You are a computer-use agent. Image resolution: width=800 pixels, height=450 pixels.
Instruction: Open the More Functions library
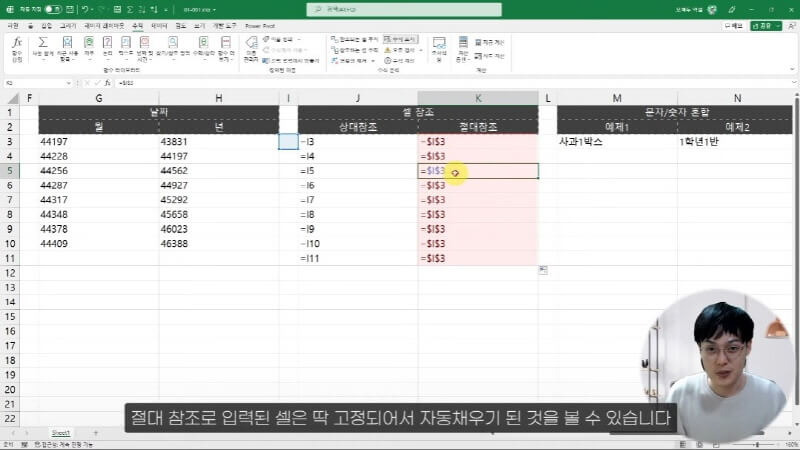(x=226, y=48)
